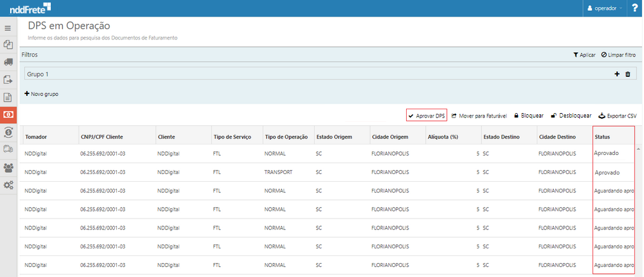This screenshot has width=644, height=277.
Task: Export the table with Exportar CSV
Action: (x=617, y=116)
